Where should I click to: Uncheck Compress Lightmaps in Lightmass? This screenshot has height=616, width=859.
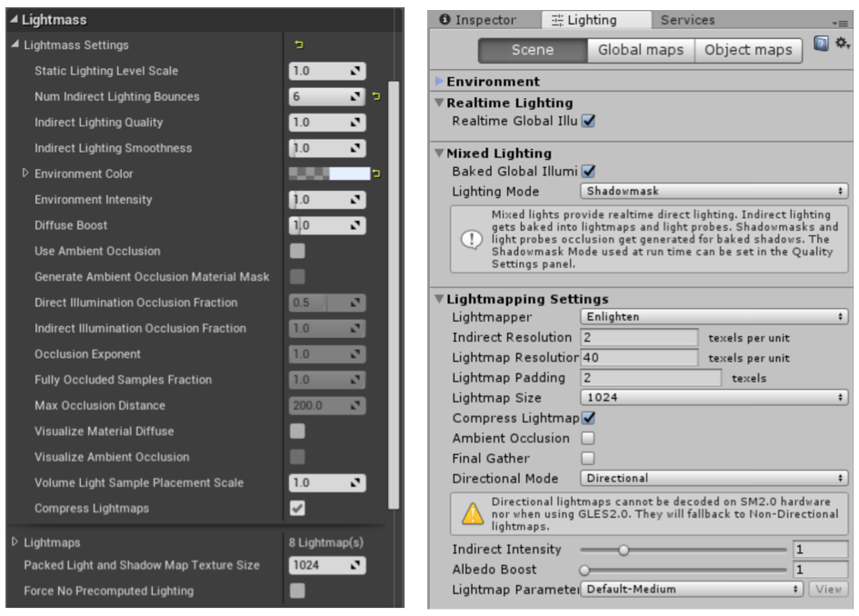[297, 508]
